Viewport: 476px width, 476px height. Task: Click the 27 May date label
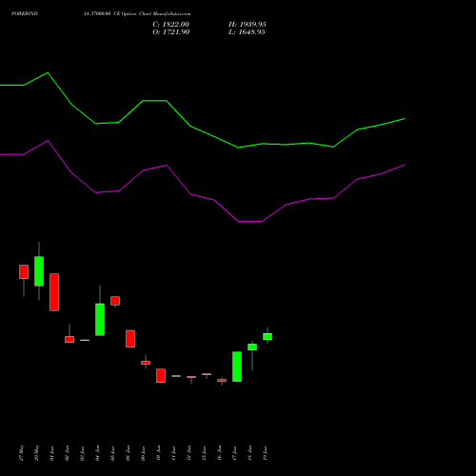[x=22, y=453]
